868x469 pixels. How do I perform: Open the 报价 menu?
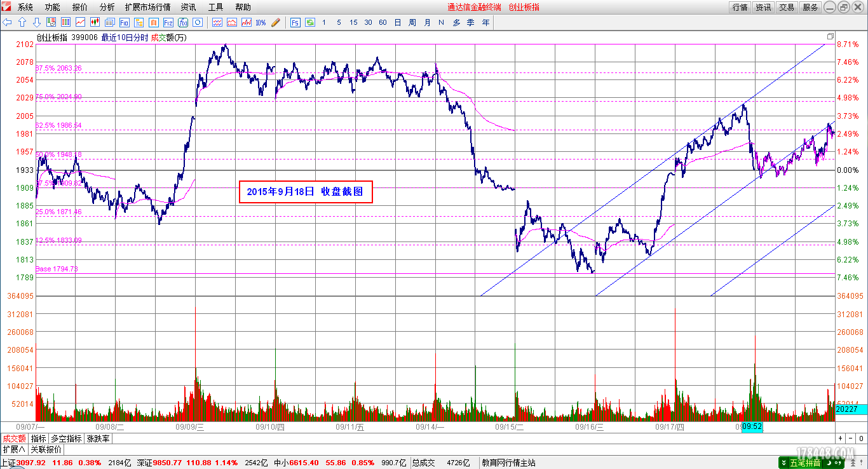(x=80, y=7)
